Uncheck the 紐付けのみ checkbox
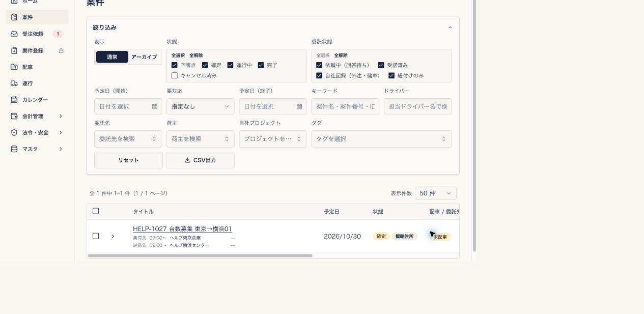The image size is (644, 314). click(391, 75)
